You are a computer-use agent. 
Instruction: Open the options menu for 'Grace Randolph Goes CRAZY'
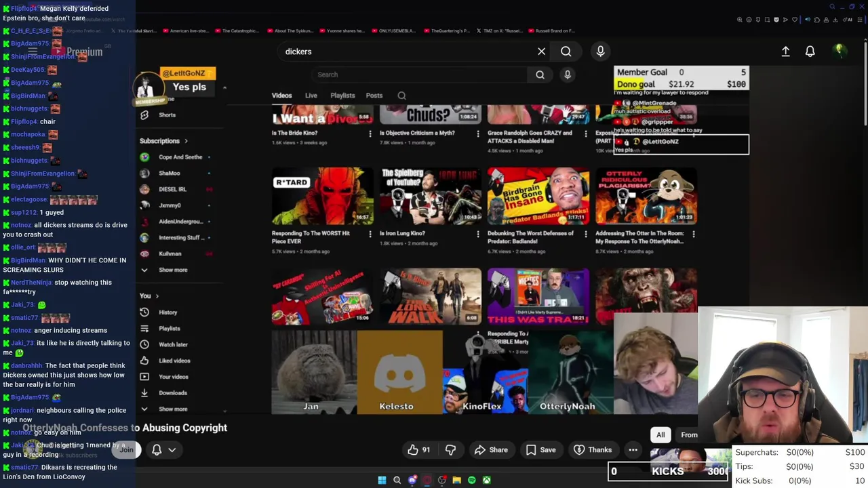(586, 134)
